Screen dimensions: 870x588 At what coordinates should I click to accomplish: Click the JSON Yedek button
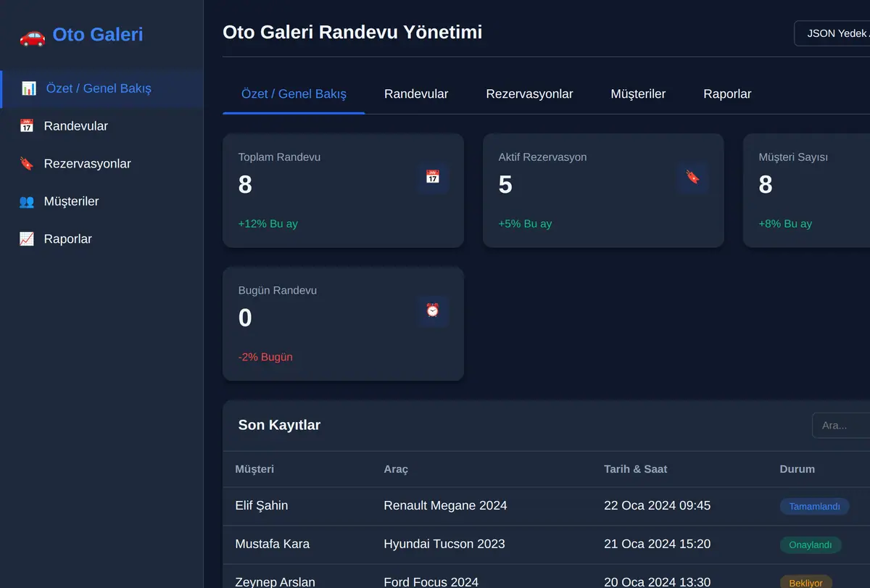point(832,33)
